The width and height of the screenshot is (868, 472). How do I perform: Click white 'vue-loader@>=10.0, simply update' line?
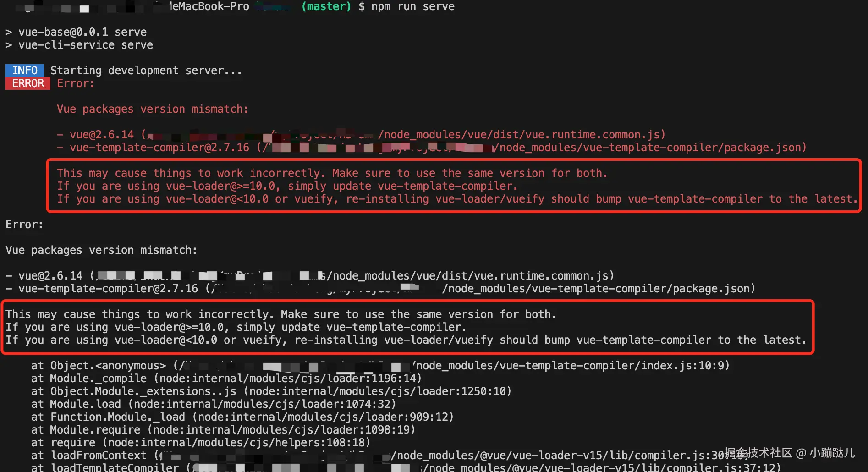tap(236, 327)
